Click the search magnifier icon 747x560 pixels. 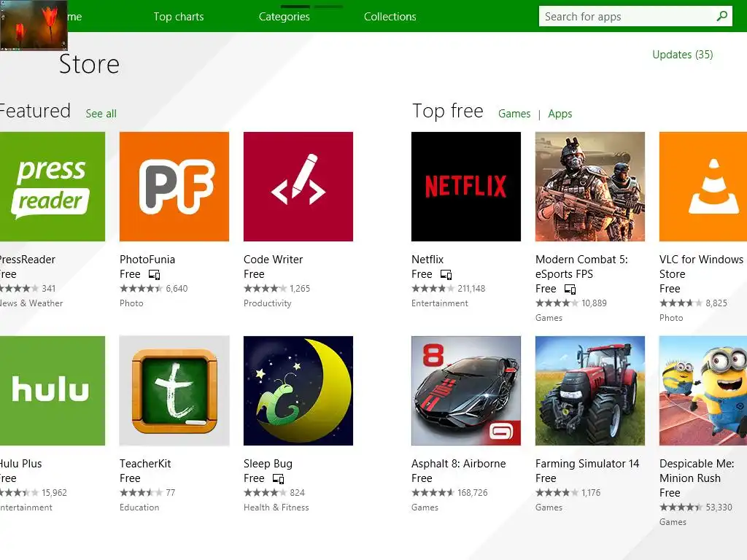pos(722,16)
